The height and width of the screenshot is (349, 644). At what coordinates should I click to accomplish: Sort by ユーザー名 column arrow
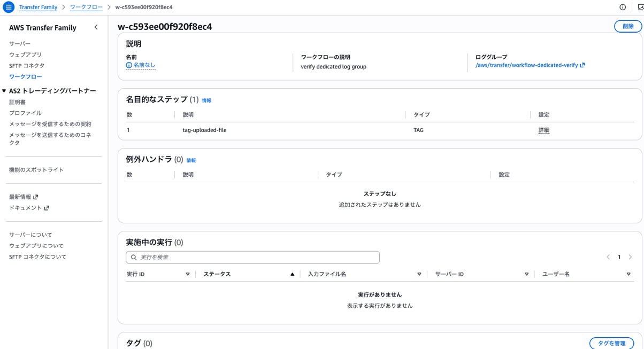click(628, 274)
